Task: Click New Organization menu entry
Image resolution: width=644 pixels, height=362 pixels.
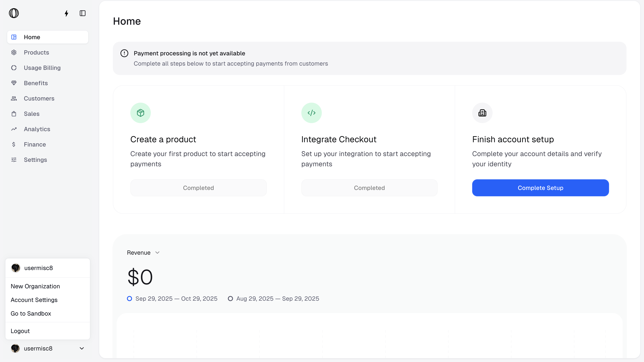Action: 35,286
